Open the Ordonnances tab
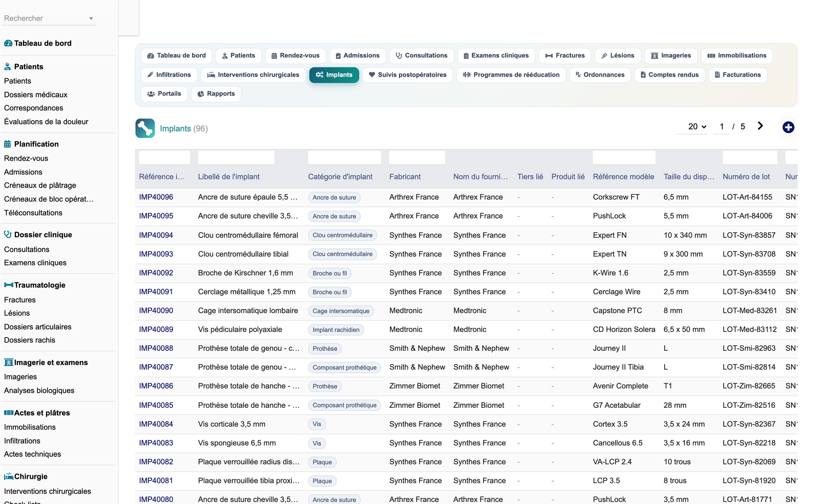Screen dimensions: 815x504 point(600,75)
